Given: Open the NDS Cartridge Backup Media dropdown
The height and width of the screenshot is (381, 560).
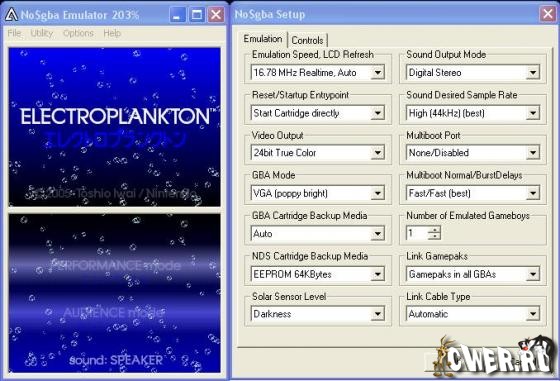Looking at the screenshot, I should (x=318, y=274).
